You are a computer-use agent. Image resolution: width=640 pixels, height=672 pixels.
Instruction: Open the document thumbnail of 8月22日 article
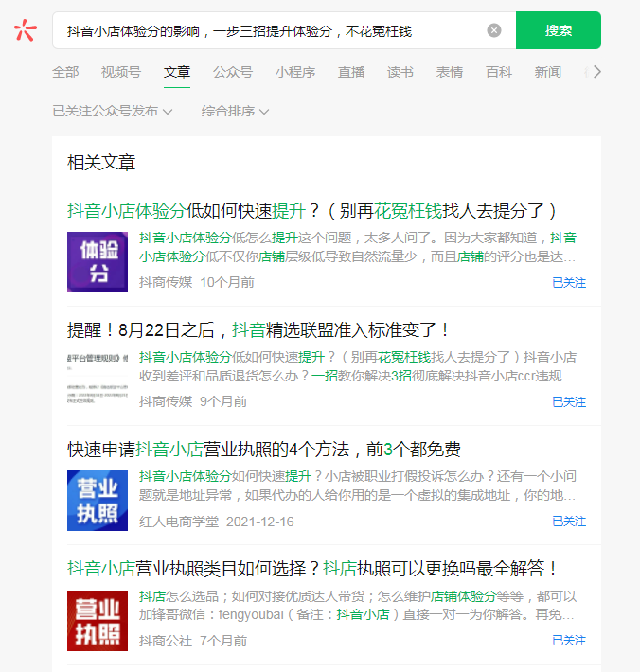[98, 380]
